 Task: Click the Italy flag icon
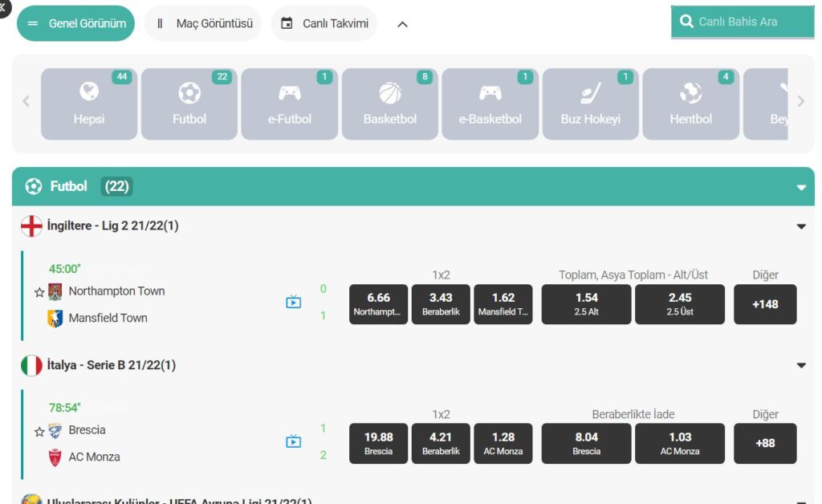(31, 366)
